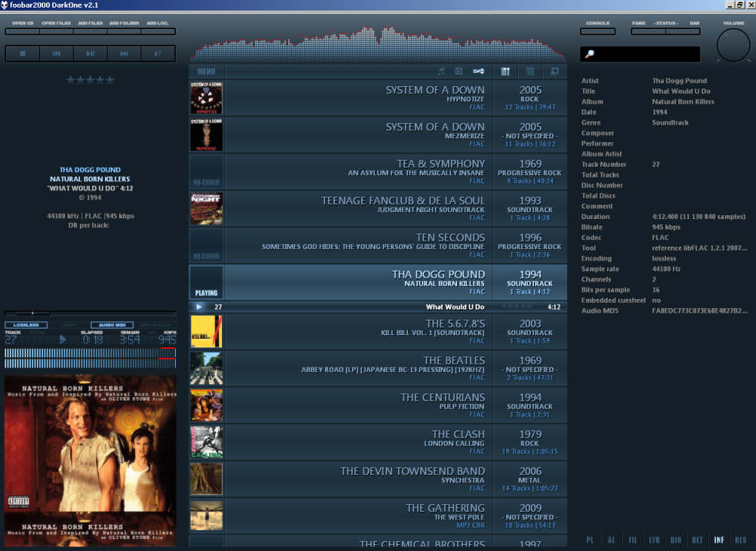
Task: Click the playback-follows-cursor arrow icon
Action: click(x=459, y=71)
